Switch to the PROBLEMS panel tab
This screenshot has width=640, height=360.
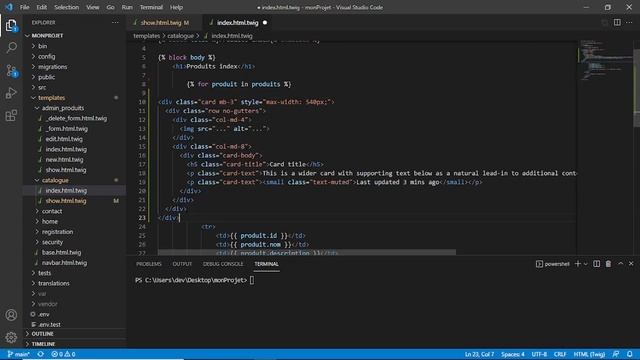[x=149, y=264]
